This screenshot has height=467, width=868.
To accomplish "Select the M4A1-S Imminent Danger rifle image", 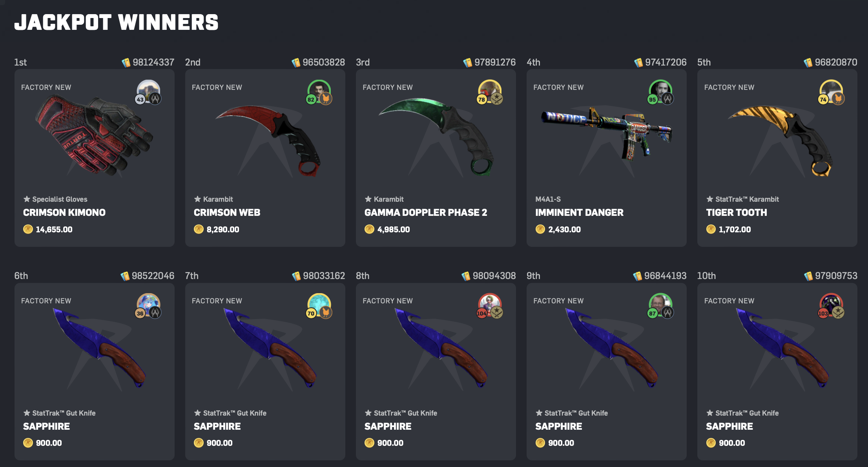I will (607, 133).
